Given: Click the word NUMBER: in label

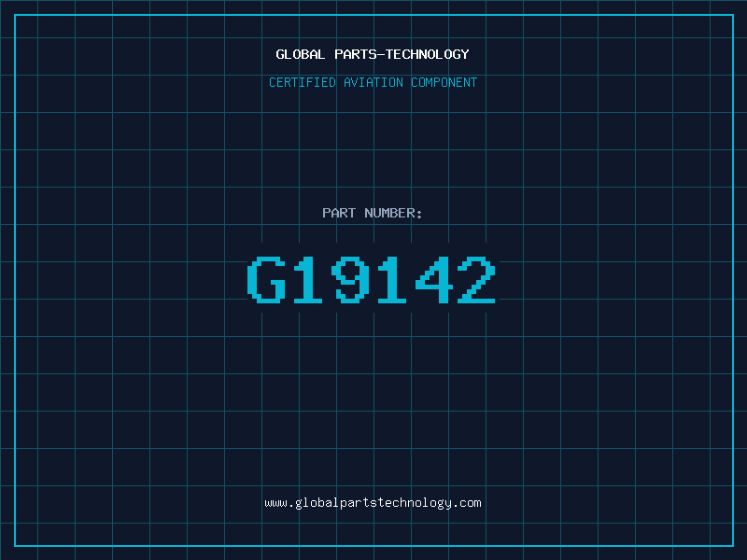Looking at the screenshot, I should [393, 213].
